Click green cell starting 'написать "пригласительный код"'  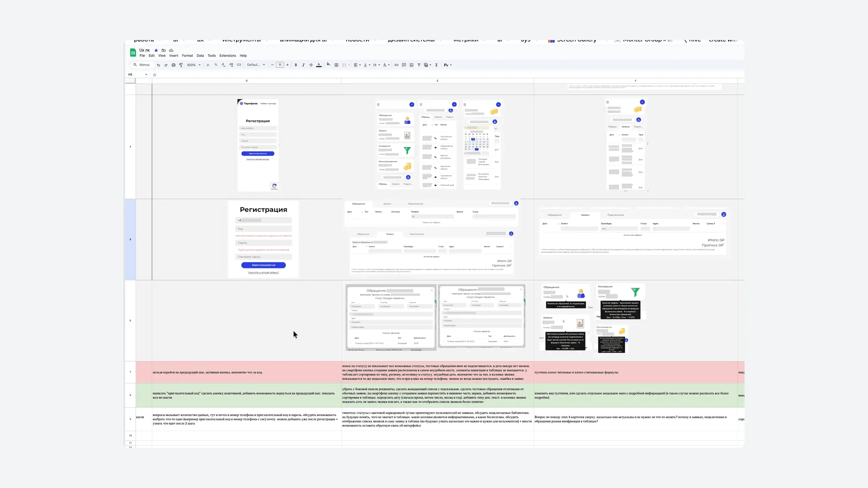point(246,395)
